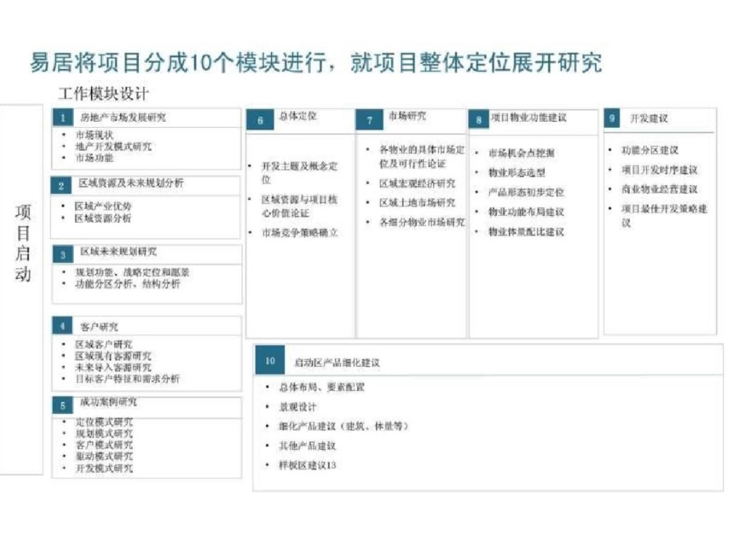This screenshot has height=560, width=746.
Task: Click the slide title starting with 易居将项目分成10个模块
Action: (316, 63)
